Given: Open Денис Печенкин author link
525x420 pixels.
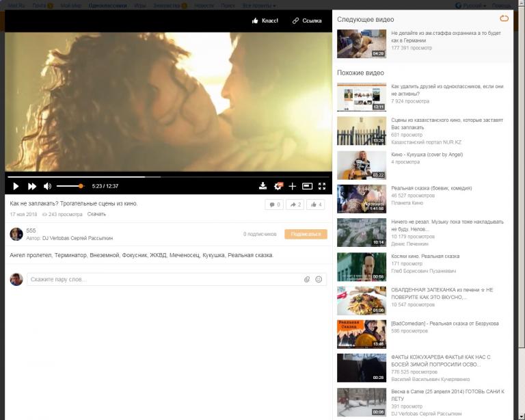Looking at the screenshot, I should click(409, 244).
